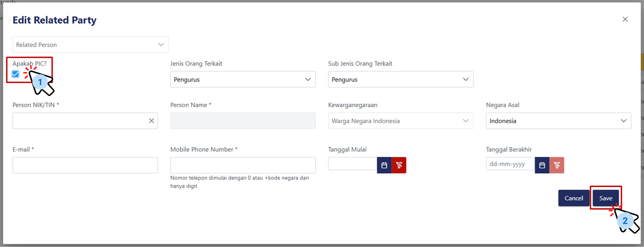Select the Negara Asal dropdown
The image size is (644, 247).
(558, 121)
